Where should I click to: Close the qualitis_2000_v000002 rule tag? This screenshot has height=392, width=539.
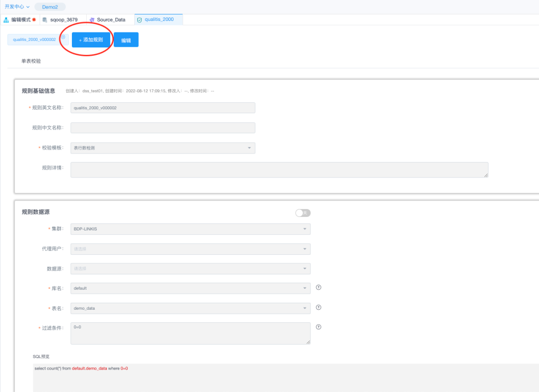[63, 37]
